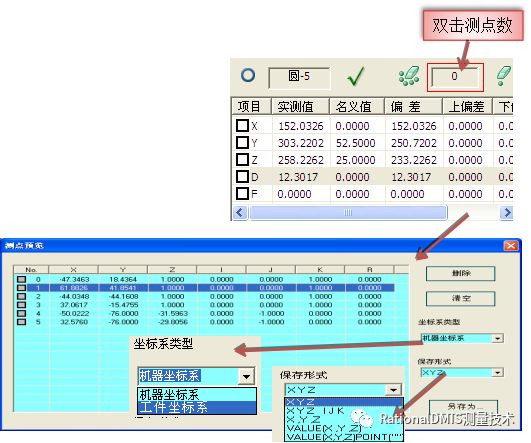Click the 清空 button
The width and height of the screenshot is (531, 443).
461,299
